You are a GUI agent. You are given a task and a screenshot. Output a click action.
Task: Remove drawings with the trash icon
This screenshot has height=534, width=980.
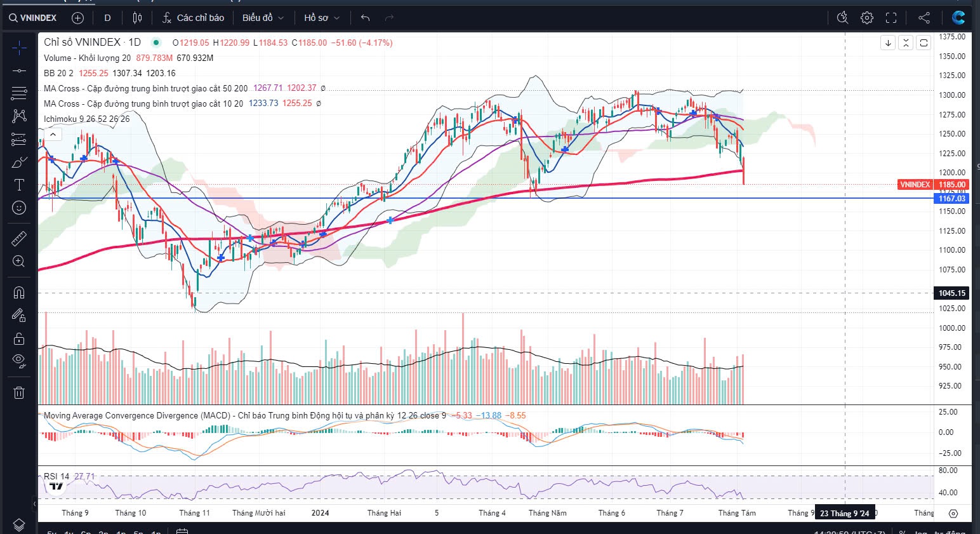pyautogui.click(x=19, y=392)
